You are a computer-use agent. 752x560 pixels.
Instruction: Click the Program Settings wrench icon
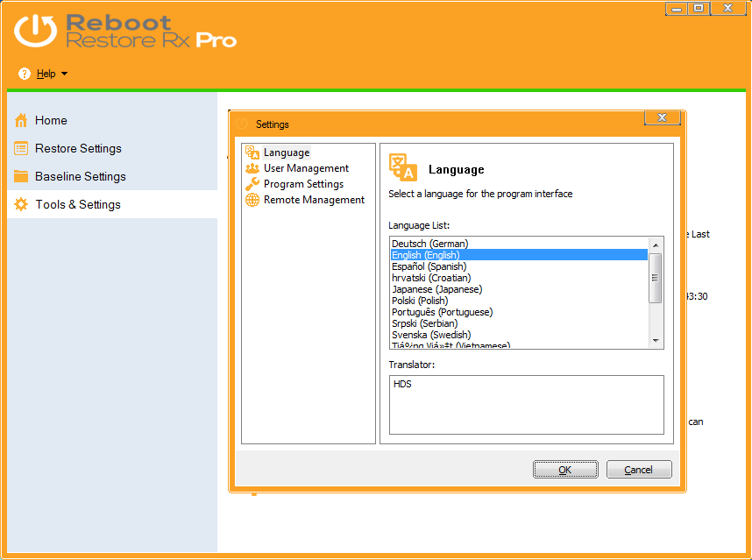coord(252,184)
